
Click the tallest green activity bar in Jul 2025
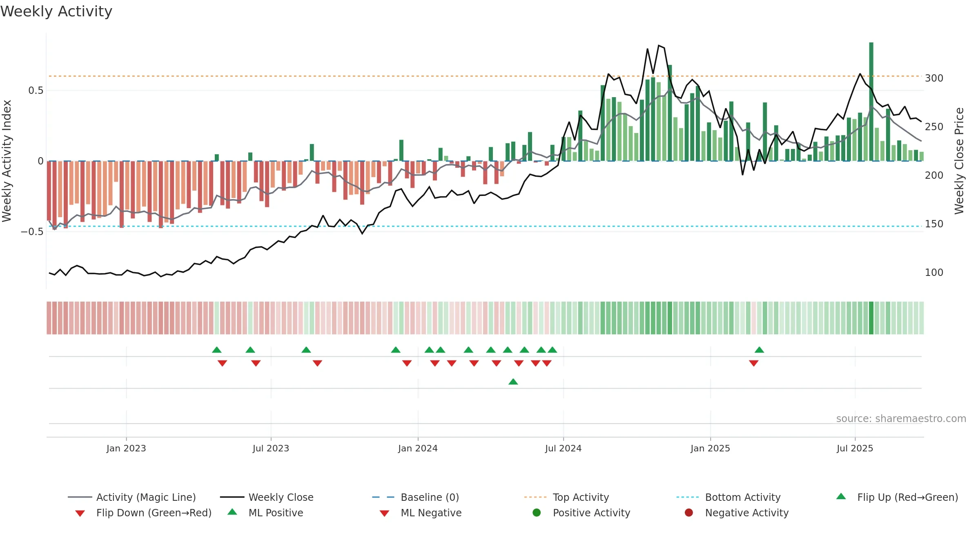[x=871, y=102]
